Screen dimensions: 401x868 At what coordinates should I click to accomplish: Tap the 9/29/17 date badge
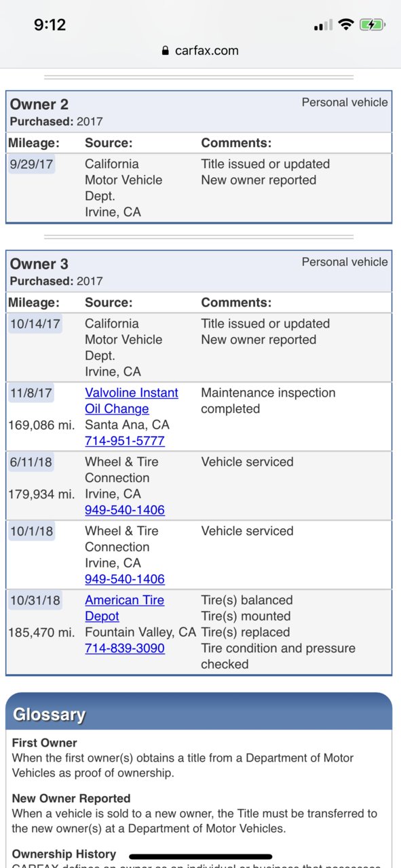tap(31, 164)
